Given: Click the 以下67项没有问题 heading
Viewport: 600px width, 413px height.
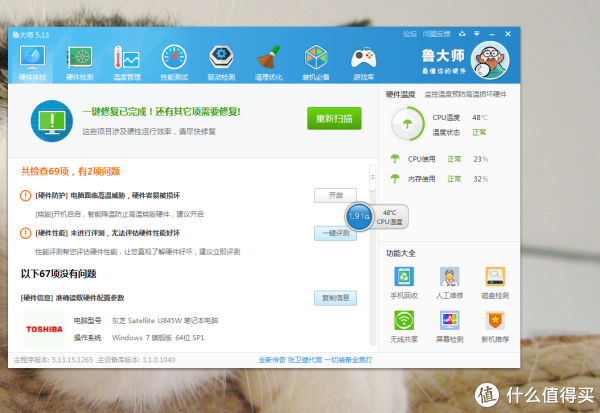Looking at the screenshot, I should [58, 274].
